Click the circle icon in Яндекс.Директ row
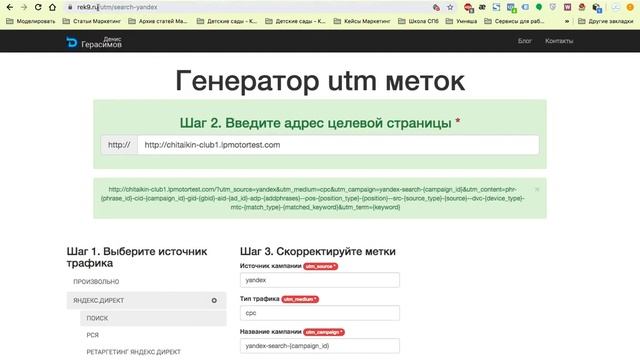 point(214,300)
